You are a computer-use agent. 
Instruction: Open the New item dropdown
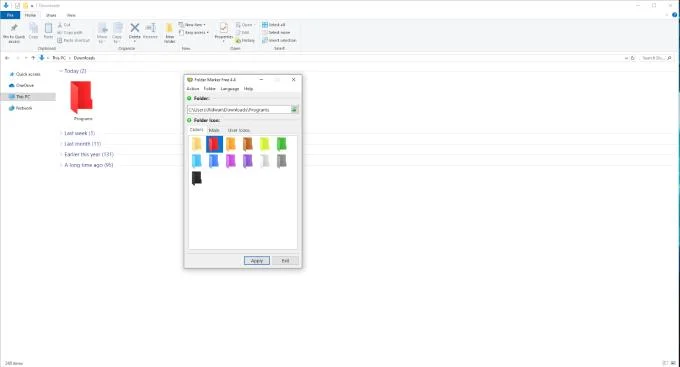(x=192, y=25)
